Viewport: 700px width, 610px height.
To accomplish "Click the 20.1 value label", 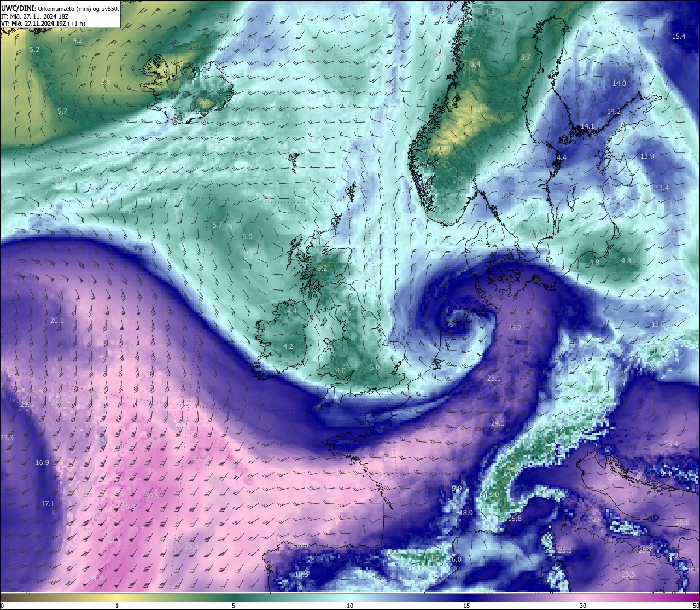I will pos(57,321).
